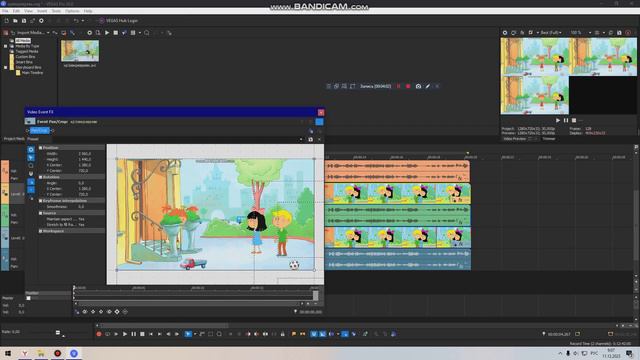The image size is (640, 360).
Task: Start preview in Project Media toolbar
Action: pyautogui.click(x=107, y=33)
